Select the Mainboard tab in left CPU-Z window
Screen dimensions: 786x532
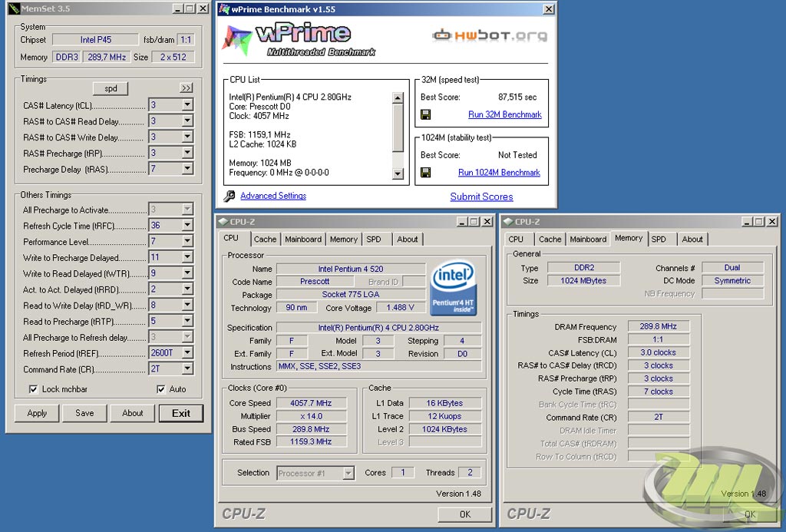pyautogui.click(x=302, y=240)
